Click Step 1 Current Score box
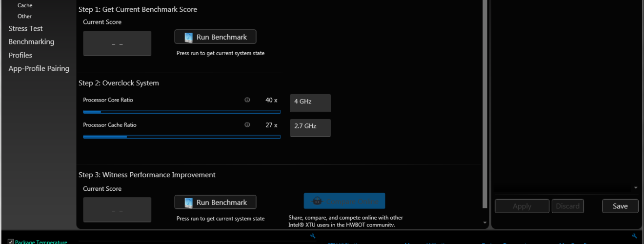The image size is (644, 244). click(x=117, y=43)
